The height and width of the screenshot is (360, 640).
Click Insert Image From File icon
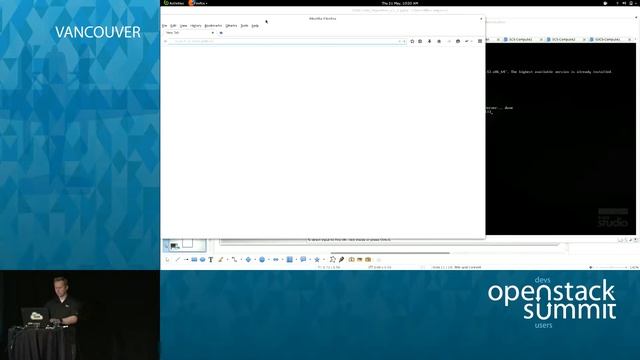pyautogui.click(x=360, y=260)
